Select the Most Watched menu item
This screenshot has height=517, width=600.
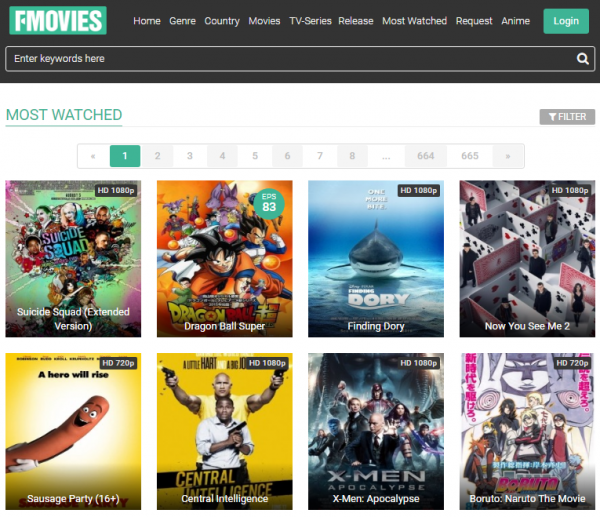tap(414, 21)
